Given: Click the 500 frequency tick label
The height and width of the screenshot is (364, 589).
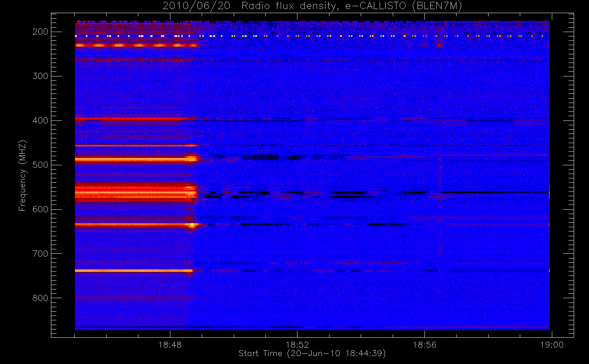Looking at the screenshot, I should click(40, 165).
